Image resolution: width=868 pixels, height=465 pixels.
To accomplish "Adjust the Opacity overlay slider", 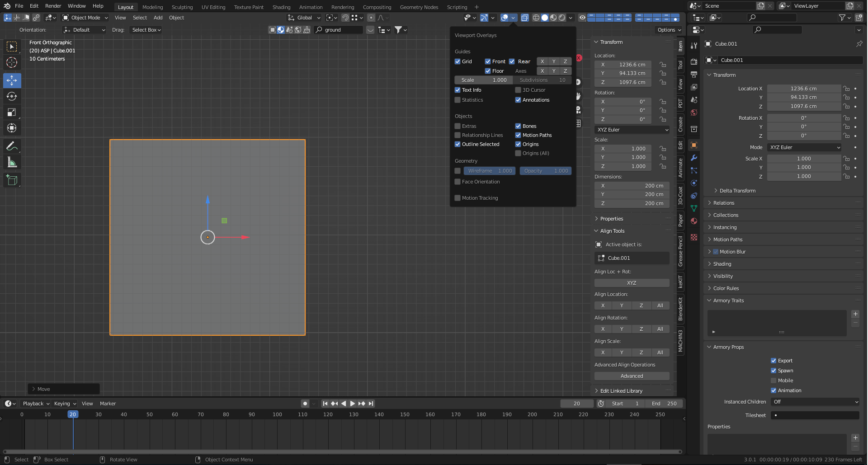I will tap(546, 171).
